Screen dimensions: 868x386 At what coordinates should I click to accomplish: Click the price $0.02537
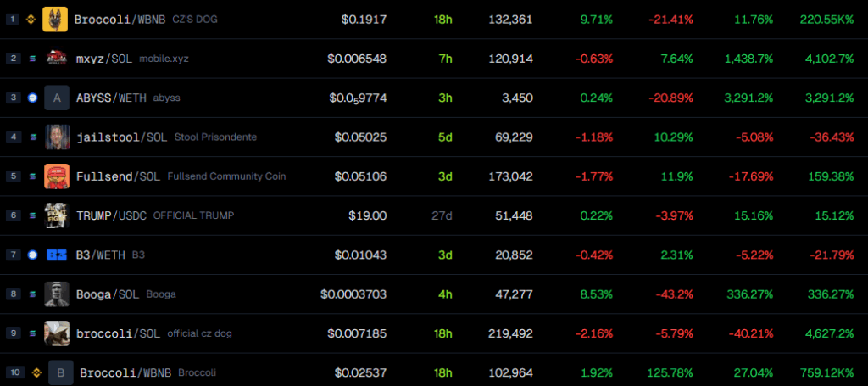pyautogui.click(x=360, y=372)
